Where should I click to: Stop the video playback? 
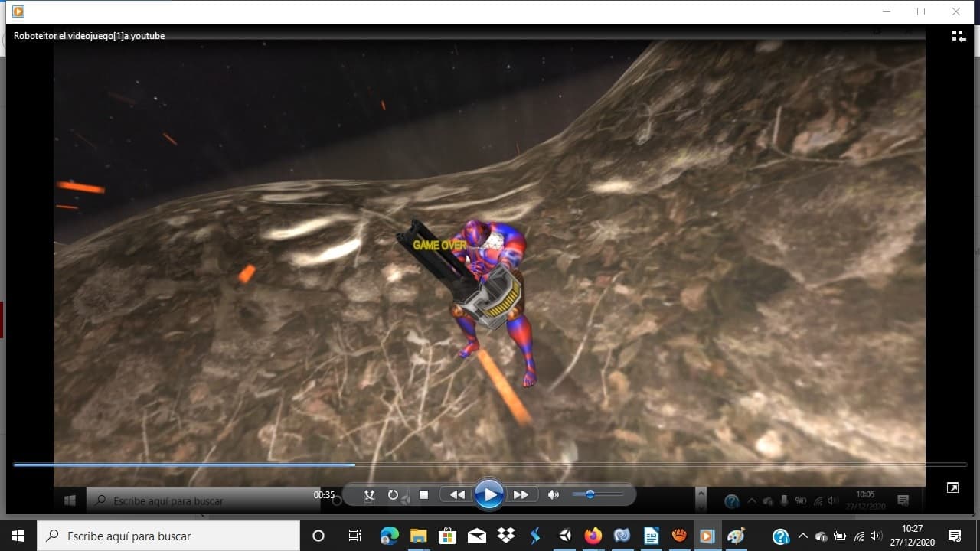pos(423,494)
